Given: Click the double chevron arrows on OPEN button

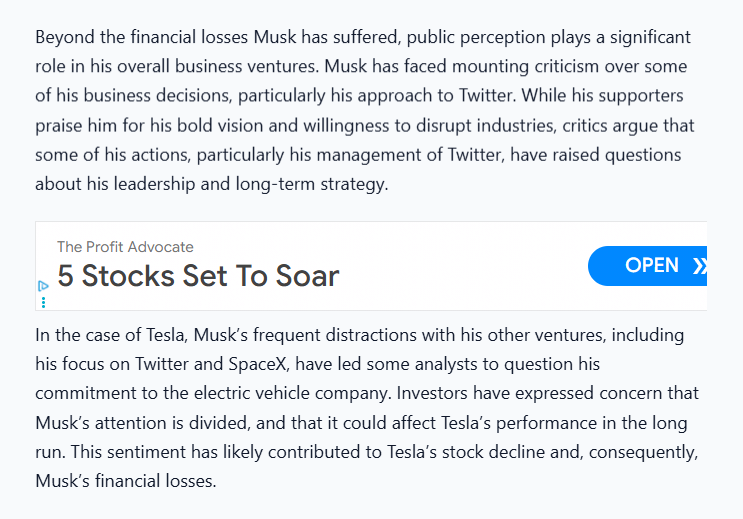Looking at the screenshot, I should click(700, 266).
